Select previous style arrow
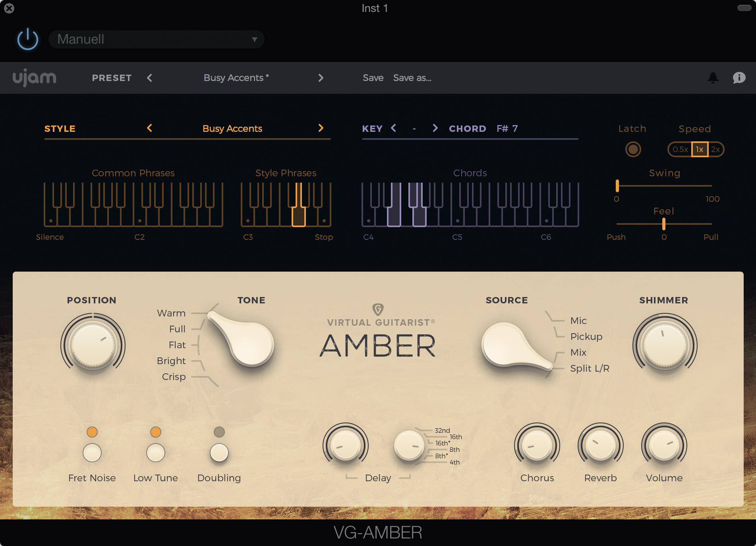This screenshot has height=546, width=756. click(x=150, y=128)
